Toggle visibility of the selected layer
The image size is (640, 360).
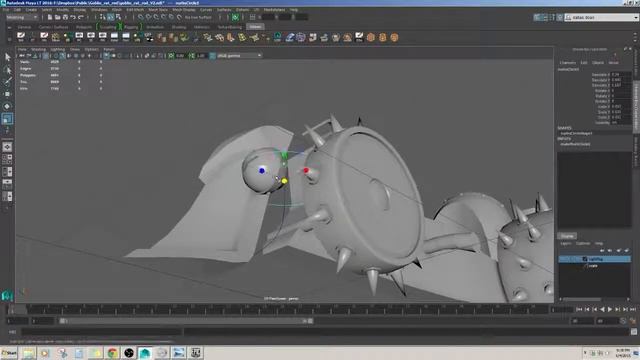coord(563,259)
